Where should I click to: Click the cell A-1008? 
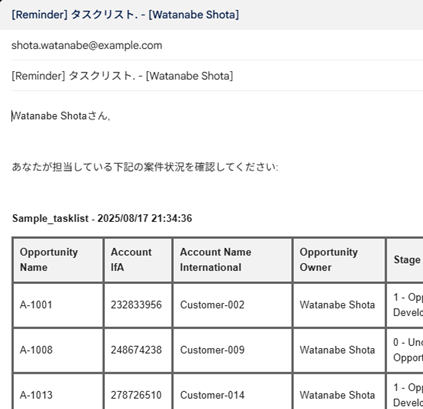click(x=58, y=350)
